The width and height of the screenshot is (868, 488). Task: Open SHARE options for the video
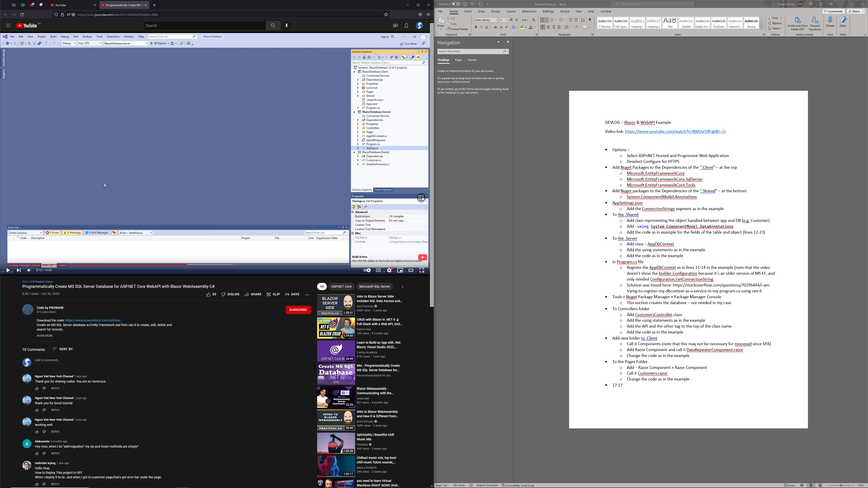pyautogui.click(x=253, y=294)
